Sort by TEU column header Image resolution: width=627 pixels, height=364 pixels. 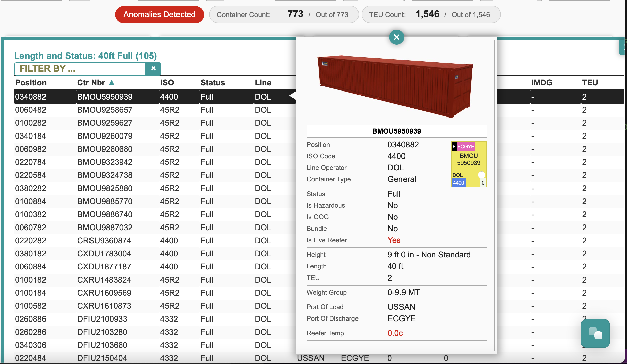[590, 83]
